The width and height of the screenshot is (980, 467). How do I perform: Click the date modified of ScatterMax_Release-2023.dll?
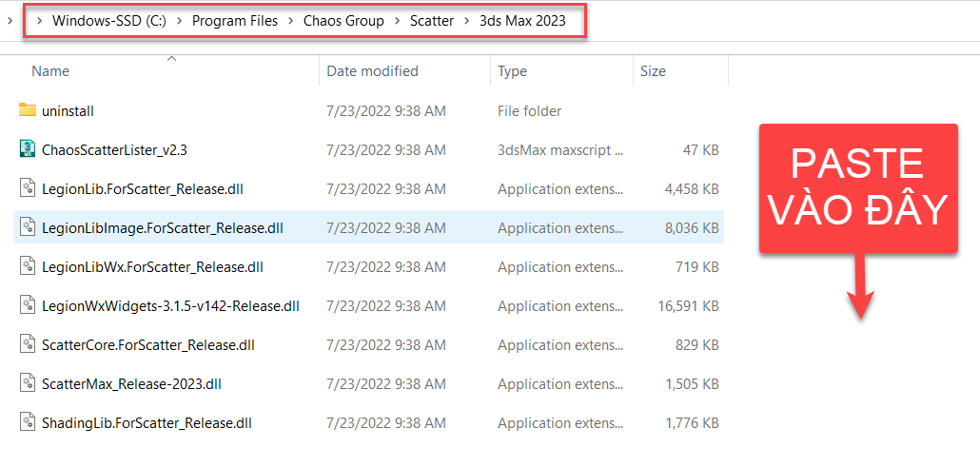386,384
